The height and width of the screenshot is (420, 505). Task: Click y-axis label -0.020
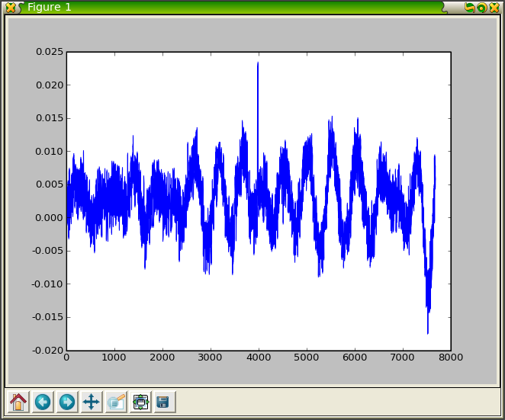point(47,351)
